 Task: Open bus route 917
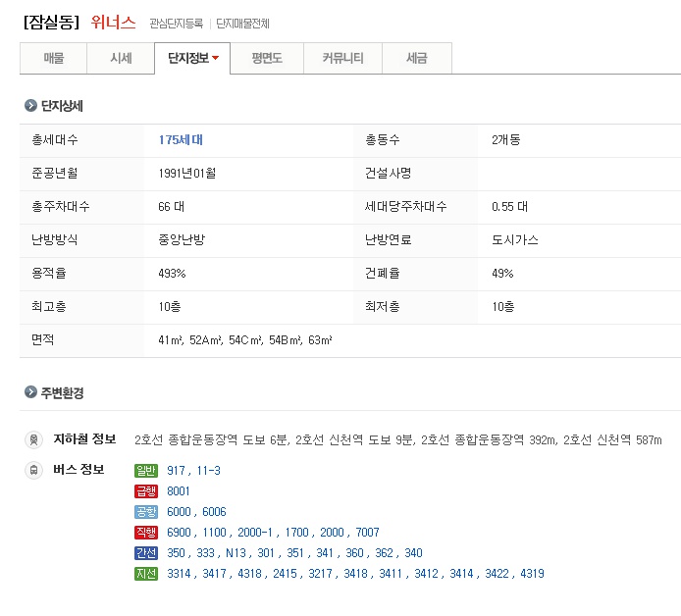[x=176, y=471]
